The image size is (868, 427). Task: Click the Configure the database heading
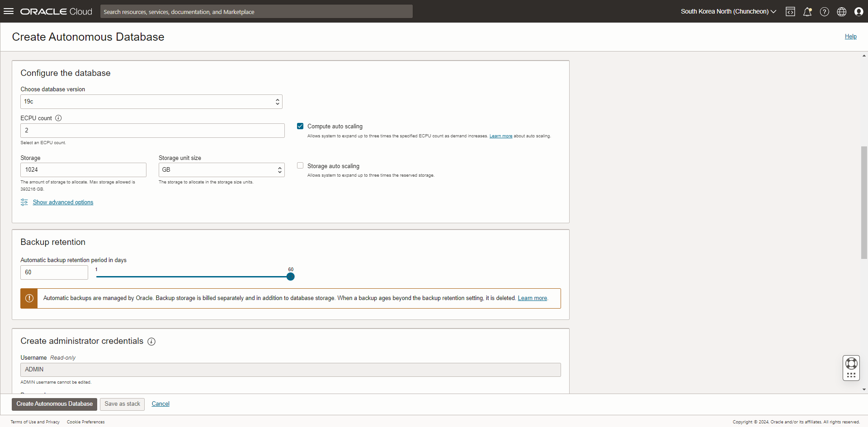pyautogui.click(x=66, y=73)
